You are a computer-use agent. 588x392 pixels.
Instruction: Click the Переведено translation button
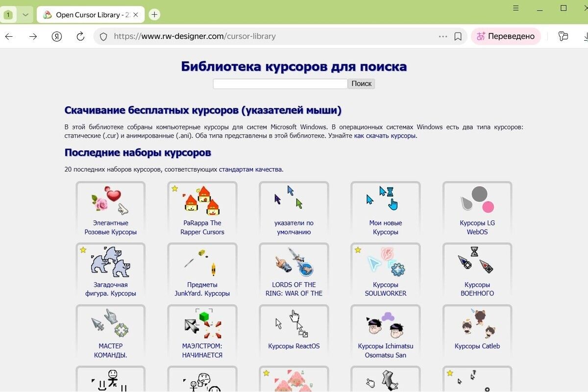pos(506,36)
